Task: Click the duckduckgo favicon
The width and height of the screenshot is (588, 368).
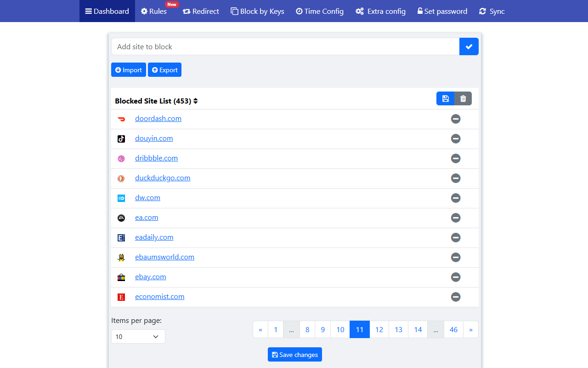Action: click(x=121, y=178)
